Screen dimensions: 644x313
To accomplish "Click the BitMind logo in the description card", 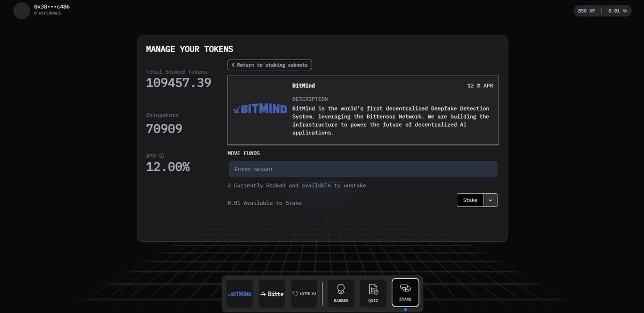I will (x=260, y=110).
